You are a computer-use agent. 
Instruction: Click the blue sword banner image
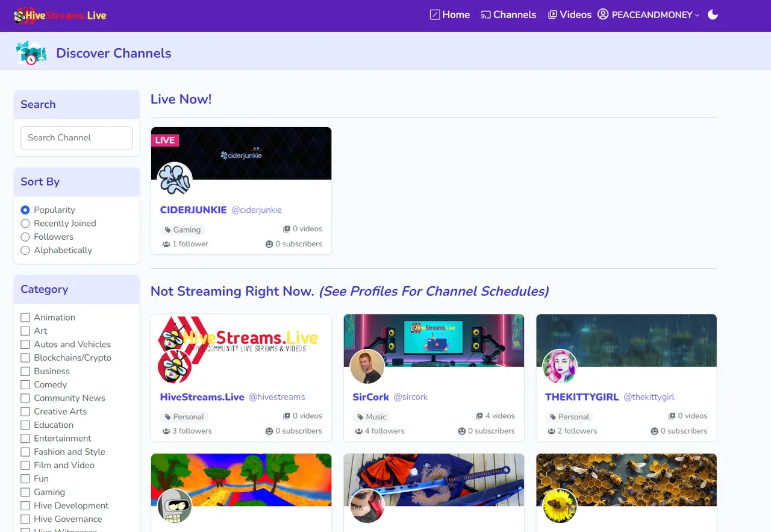[x=434, y=480]
